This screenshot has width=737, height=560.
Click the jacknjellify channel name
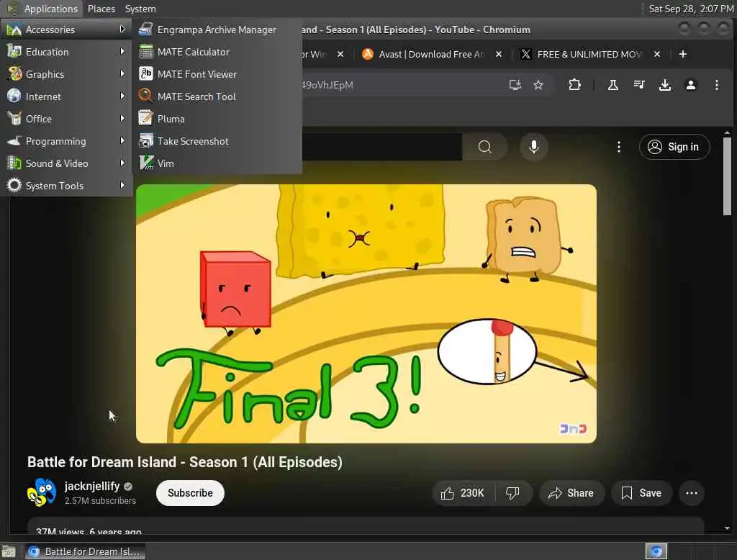pyautogui.click(x=92, y=486)
